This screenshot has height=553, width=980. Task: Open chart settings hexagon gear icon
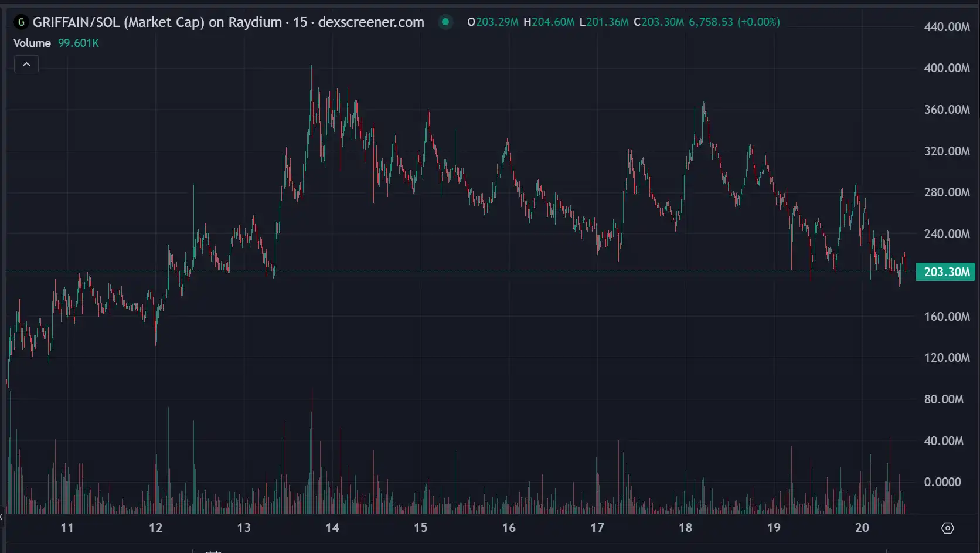(947, 528)
